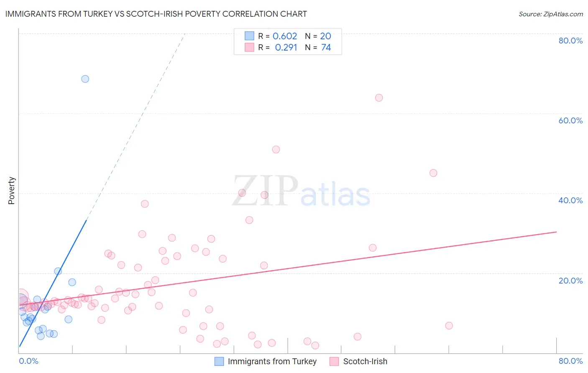
Task: Click the Immigrants from Turkey legend label
Action: [272, 361]
